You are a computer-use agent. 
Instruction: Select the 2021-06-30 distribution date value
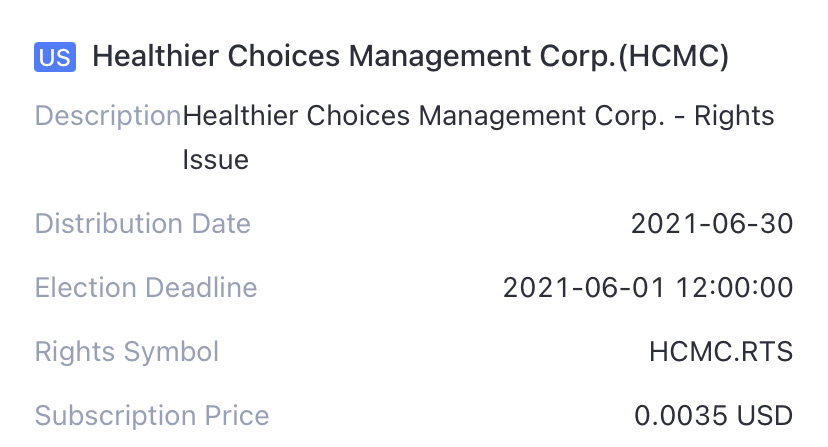[x=712, y=223]
